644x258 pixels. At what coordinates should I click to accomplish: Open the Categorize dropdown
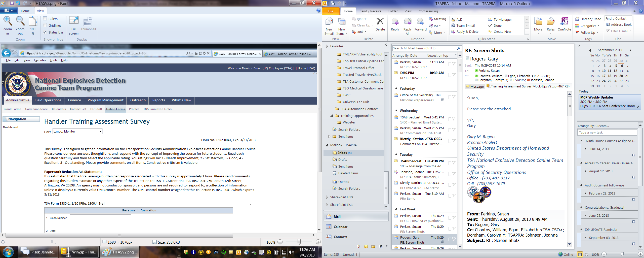pos(587,26)
